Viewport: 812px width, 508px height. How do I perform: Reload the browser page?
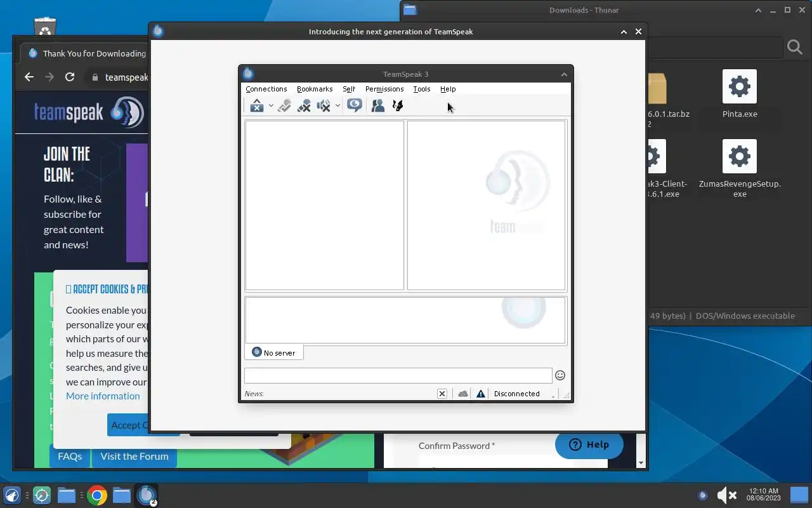[70, 77]
